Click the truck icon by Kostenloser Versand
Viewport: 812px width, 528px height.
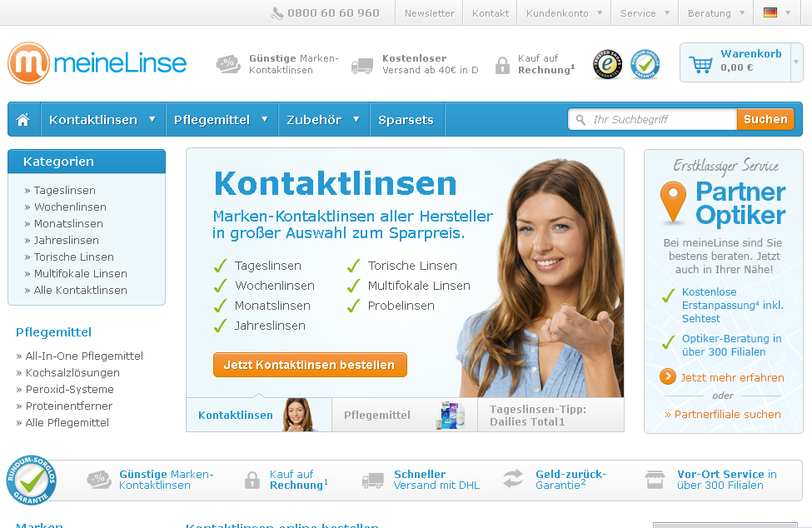click(x=362, y=66)
